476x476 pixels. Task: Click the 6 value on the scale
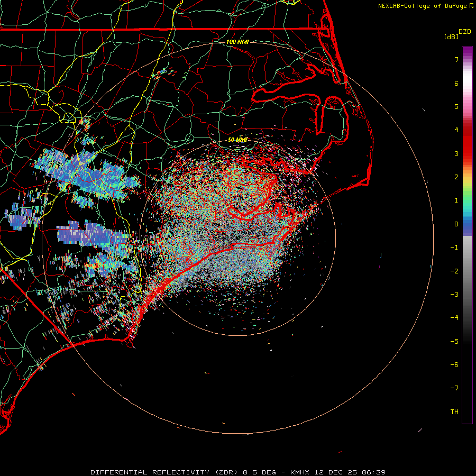pyautogui.click(x=456, y=83)
